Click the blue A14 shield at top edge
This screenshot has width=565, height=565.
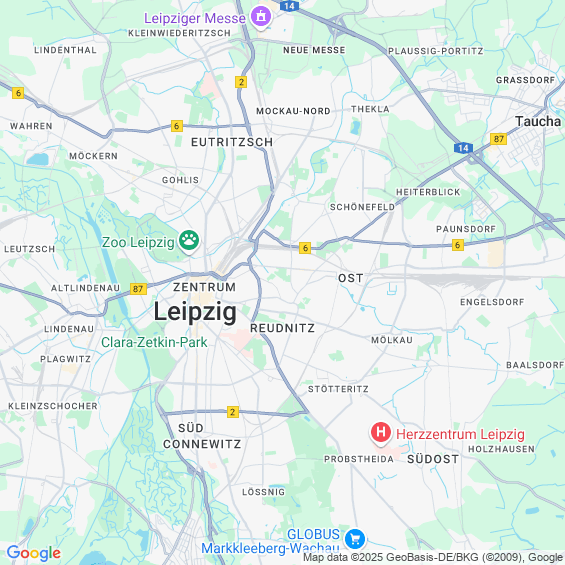pos(289,5)
